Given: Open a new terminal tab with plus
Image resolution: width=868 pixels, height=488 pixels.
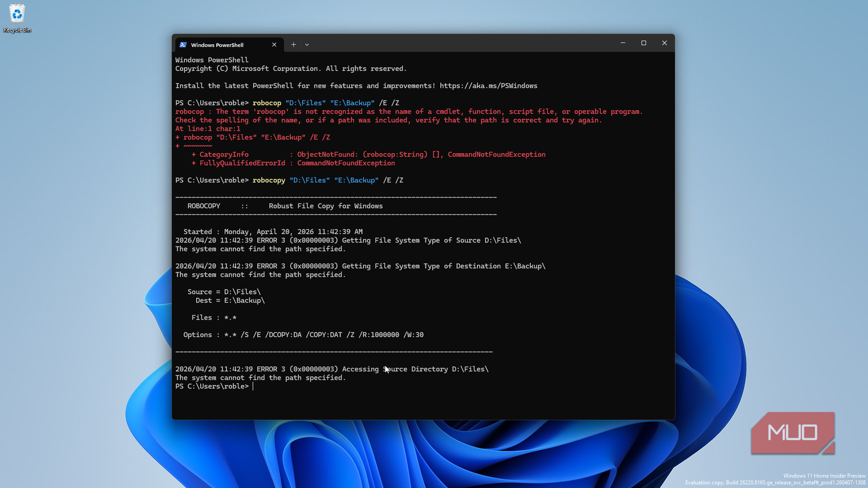Looking at the screenshot, I should tap(294, 45).
